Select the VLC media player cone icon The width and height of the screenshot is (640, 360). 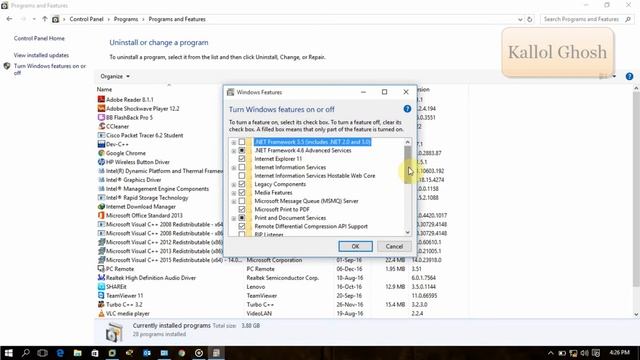pos(101,313)
